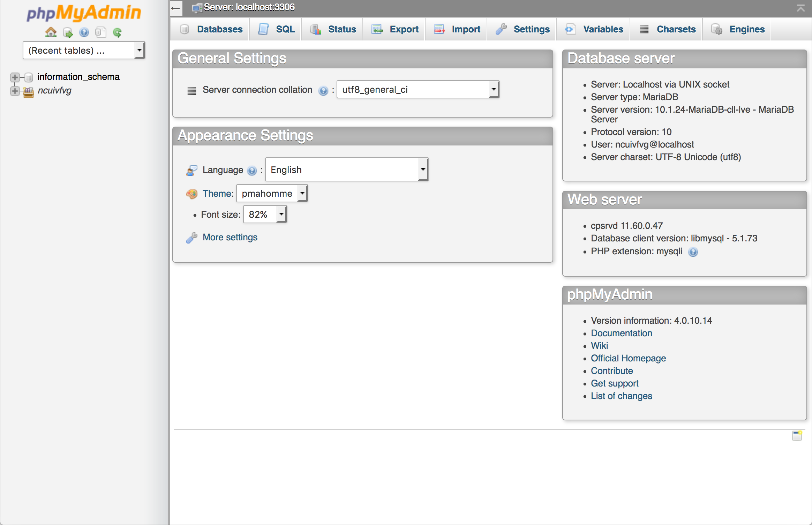Image resolution: width=812 pixels, height=525 pixels.
Task: Expand the information_schema database tree
Action: tap(14, 77)
